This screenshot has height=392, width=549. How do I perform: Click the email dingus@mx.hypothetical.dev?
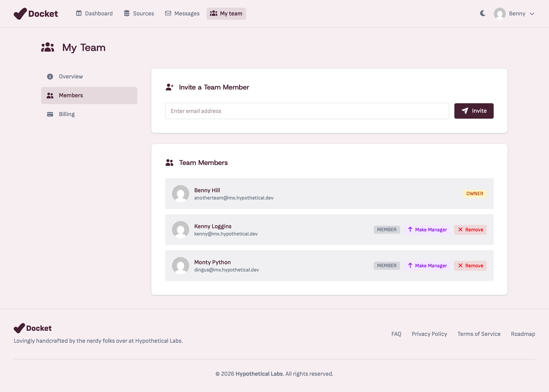226,270
